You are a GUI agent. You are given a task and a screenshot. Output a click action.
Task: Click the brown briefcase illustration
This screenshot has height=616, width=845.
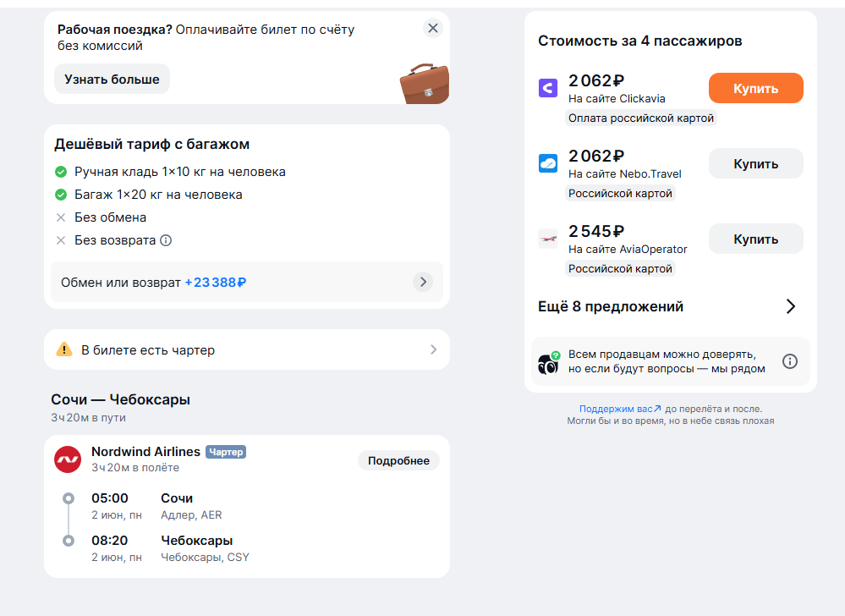tap(424, 83)
